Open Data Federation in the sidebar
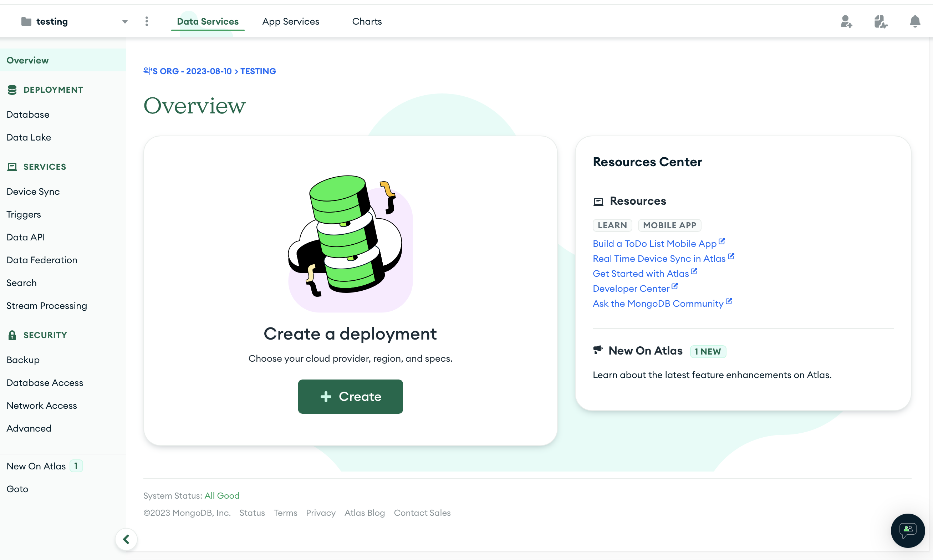933x560 pixels. point(63,260)
